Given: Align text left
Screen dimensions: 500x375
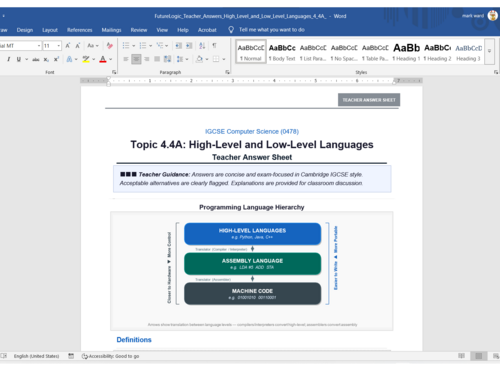Looking at the screenshot, I should [x=126, y=59].
